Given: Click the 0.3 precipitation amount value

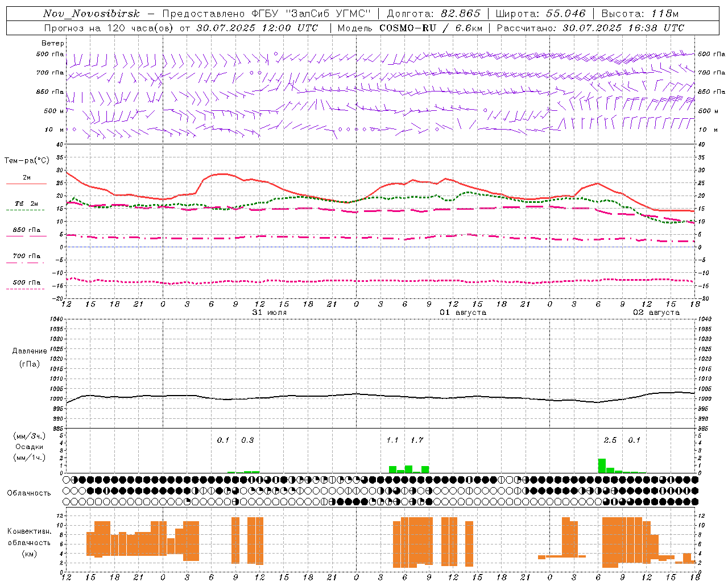Looking at the screenshot, I should click(x=247, y=440).
